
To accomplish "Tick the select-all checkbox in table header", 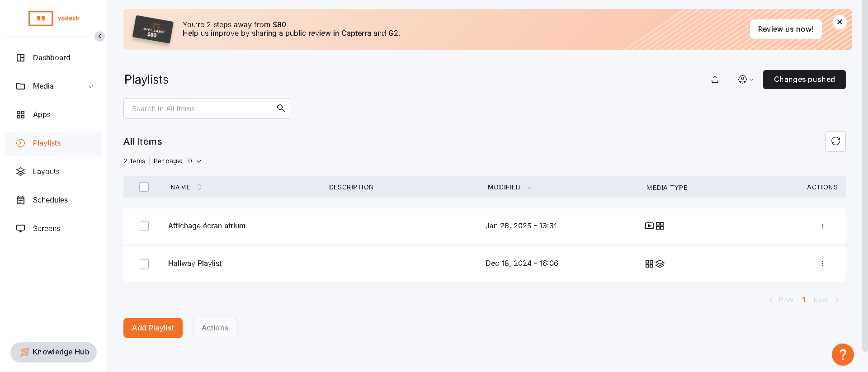I will 144,187.
